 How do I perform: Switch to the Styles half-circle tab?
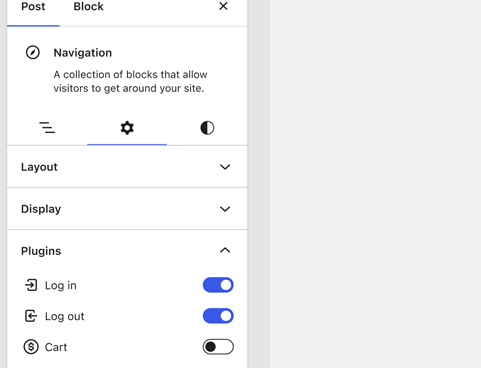pos(207,128)
